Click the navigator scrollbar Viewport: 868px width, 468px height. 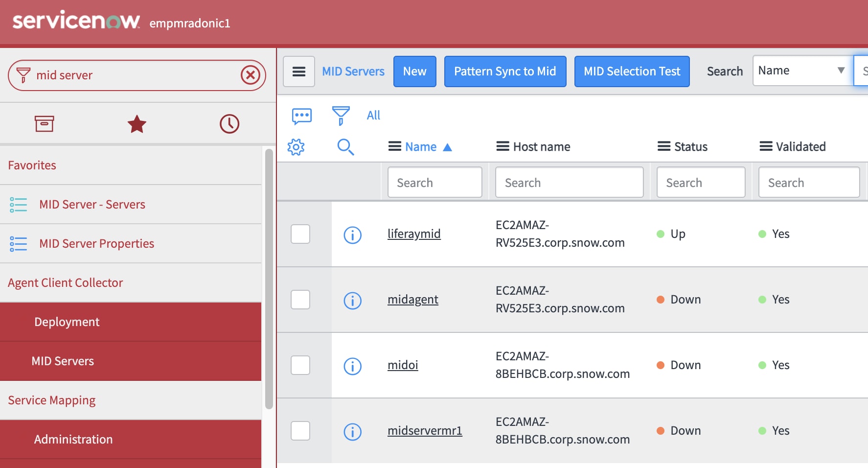point(269,279)
